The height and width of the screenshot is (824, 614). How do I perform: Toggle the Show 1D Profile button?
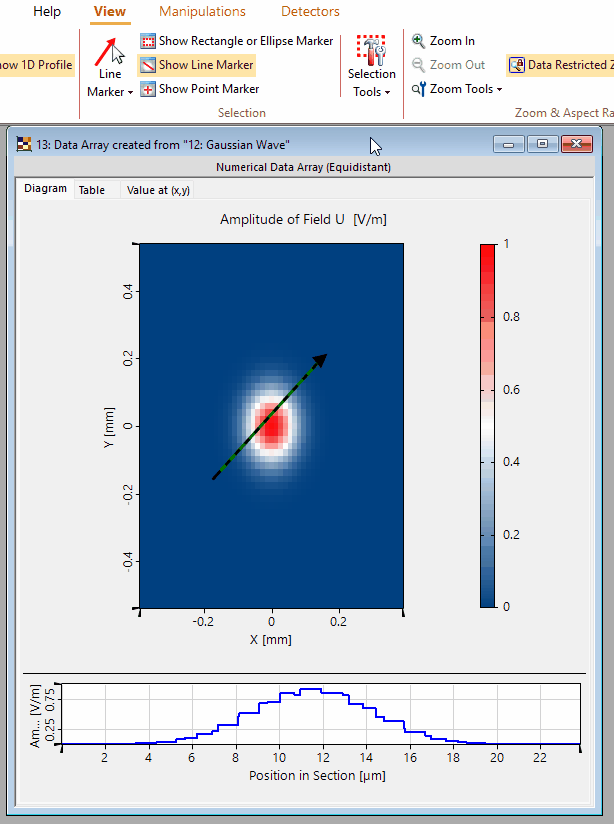(x=36, y=65)
